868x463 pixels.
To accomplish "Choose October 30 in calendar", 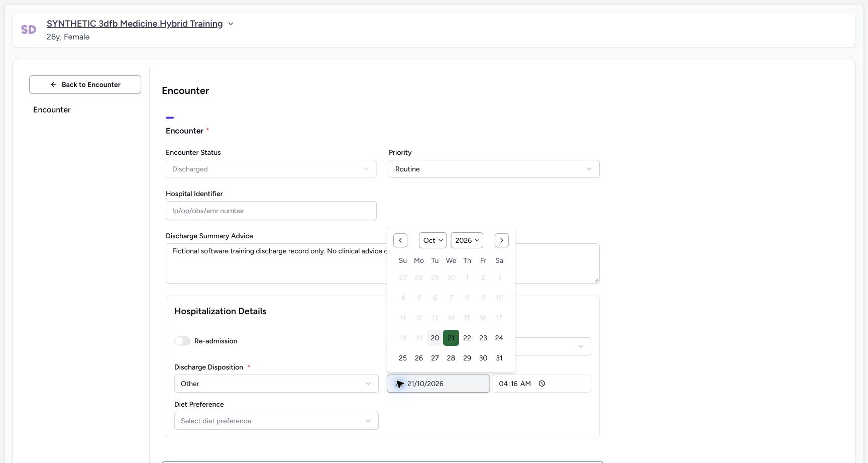I will click(483, 358).
